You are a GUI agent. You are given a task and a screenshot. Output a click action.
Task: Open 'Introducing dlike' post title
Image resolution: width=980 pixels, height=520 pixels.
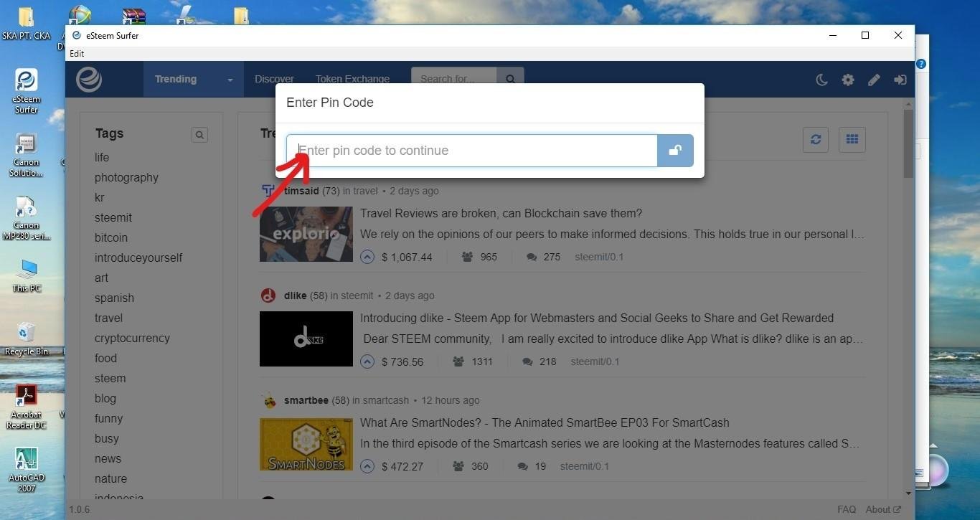(x=597, y=318)
